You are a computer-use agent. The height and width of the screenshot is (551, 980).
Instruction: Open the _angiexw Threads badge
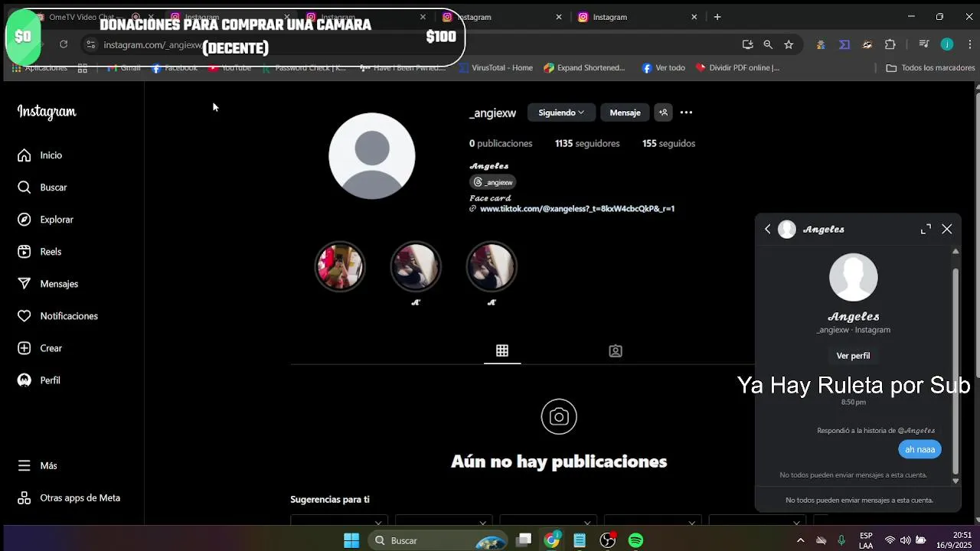[x=493, y=182]
